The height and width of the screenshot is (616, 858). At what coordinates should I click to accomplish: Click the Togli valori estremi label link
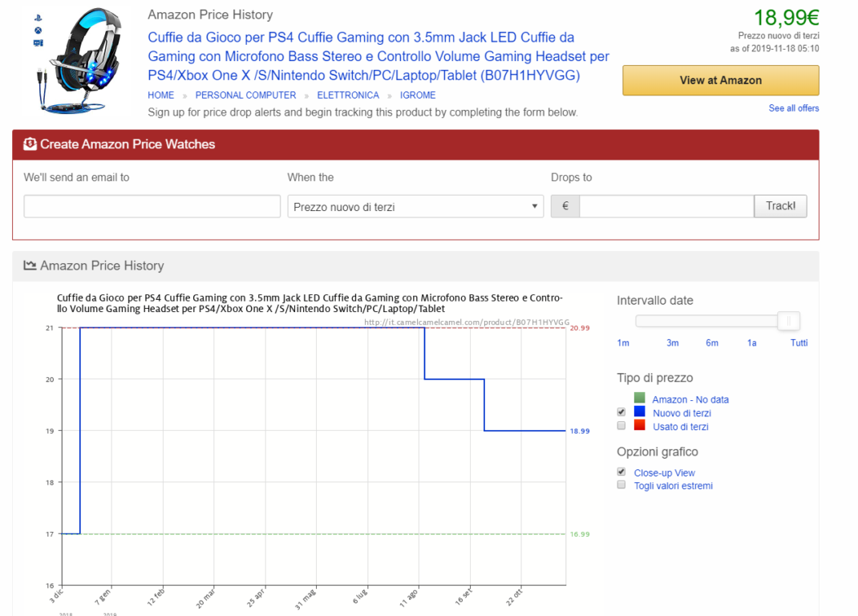[673, 486]
